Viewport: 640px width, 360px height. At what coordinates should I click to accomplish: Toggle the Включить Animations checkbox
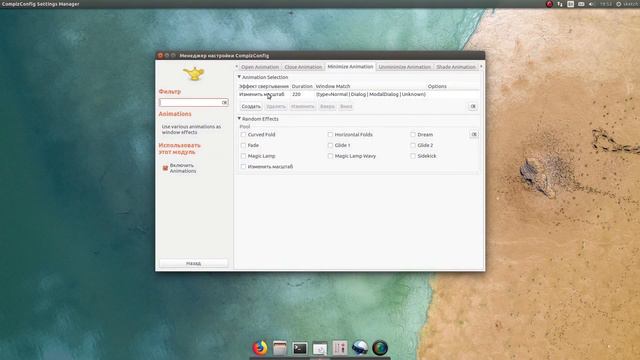(x=165, y=168)
